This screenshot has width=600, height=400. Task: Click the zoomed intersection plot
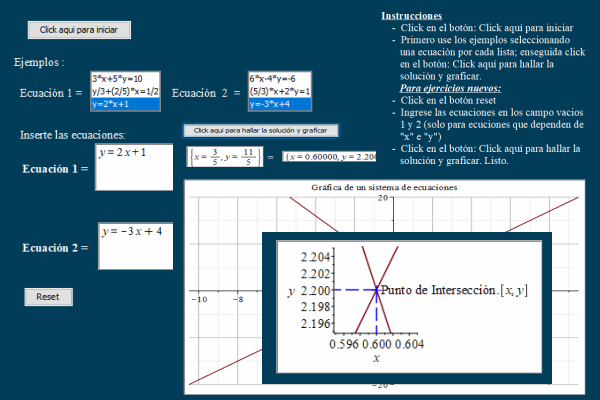[409, 307]
